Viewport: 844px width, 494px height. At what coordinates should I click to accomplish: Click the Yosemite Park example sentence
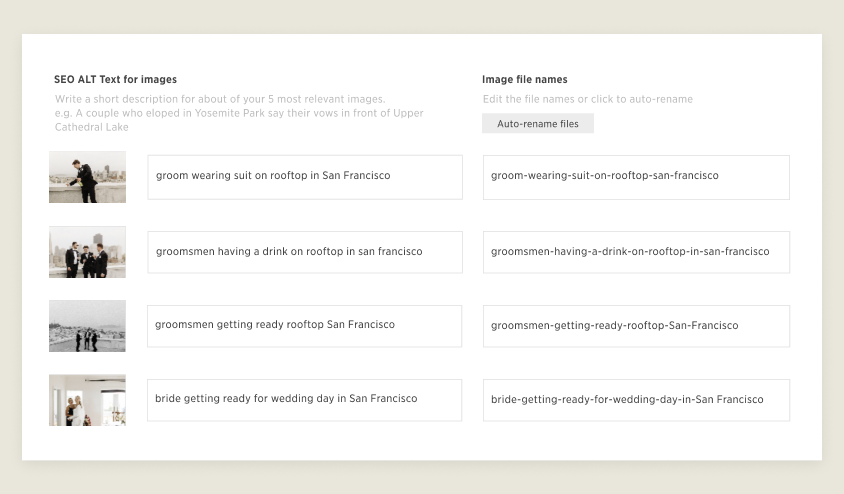tap(239, 113)
